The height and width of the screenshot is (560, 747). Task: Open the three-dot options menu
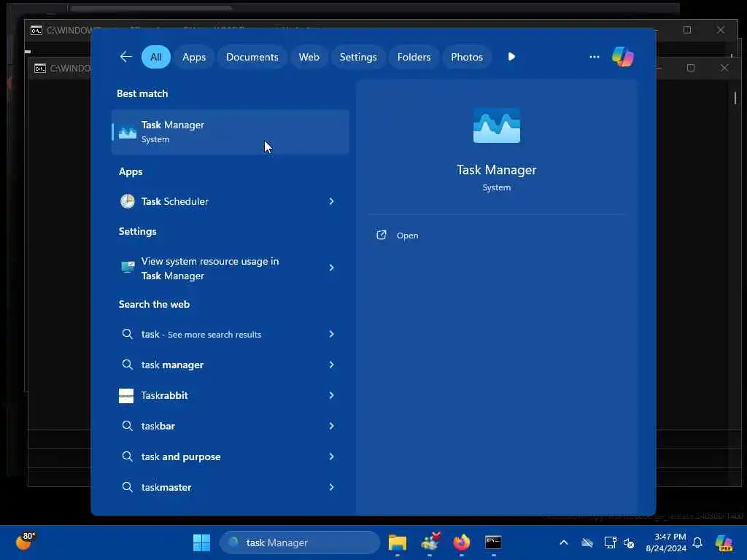point(594,57)
